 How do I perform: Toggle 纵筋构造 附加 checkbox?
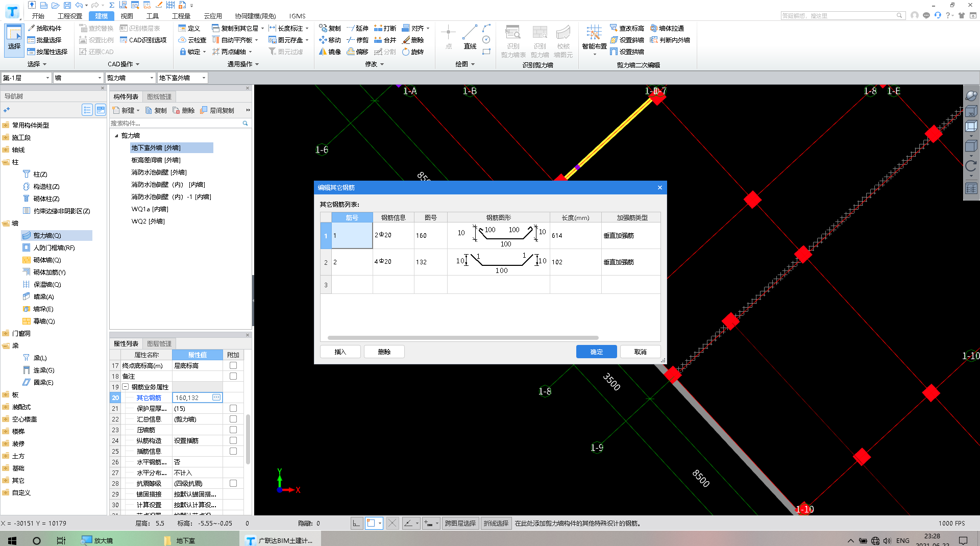pyautogui.click(x=233, y=440)
